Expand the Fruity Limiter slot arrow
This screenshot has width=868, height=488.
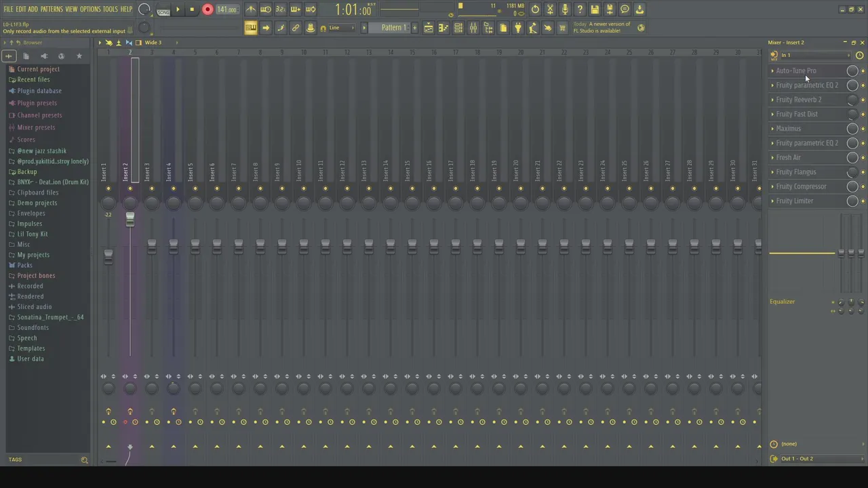tap(772, 201)
